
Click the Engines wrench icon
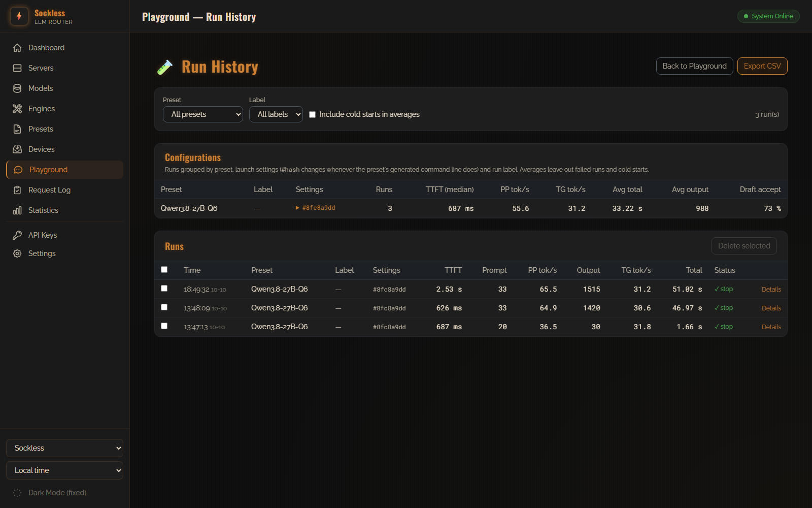17,109
